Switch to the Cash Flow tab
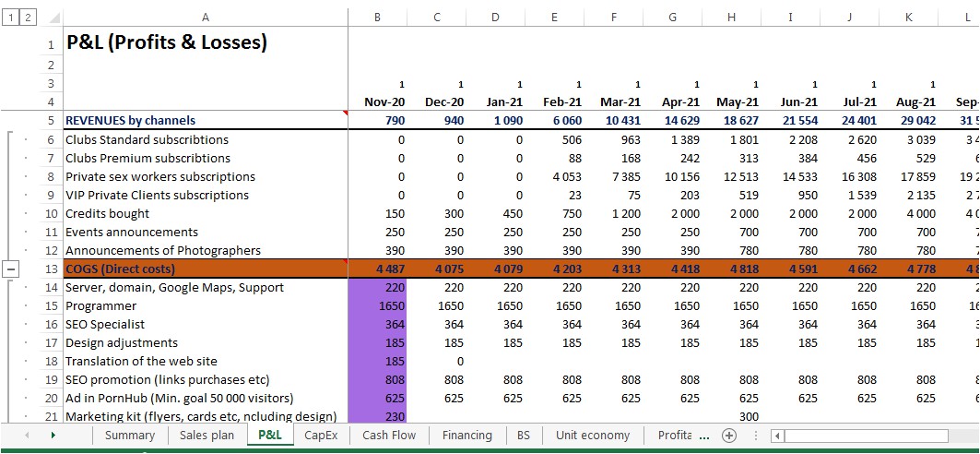The height and width of the screenshot is (454, 980). pyautogui.click(x=389, y=436)
